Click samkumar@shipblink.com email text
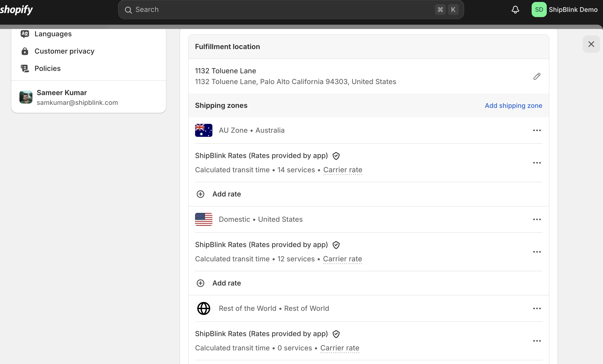This screenshot has height=364, width=603. (77, 102)
